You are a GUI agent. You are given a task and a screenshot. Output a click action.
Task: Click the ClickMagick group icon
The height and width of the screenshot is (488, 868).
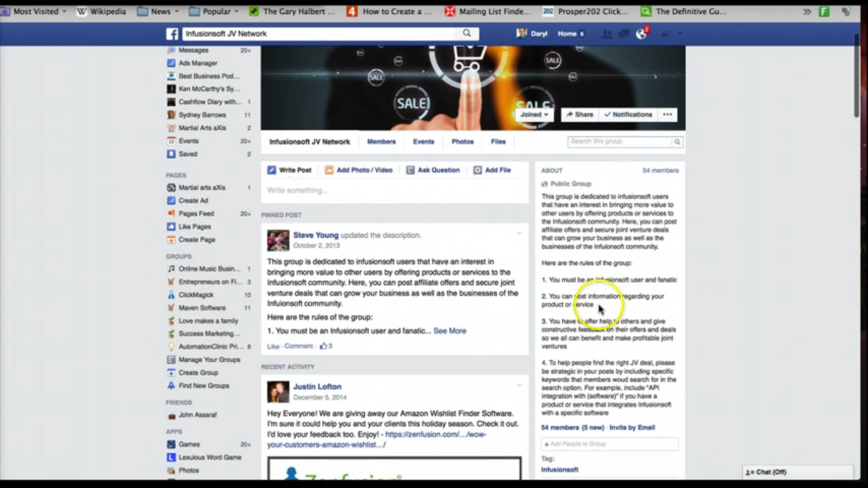tap(171, 295)
